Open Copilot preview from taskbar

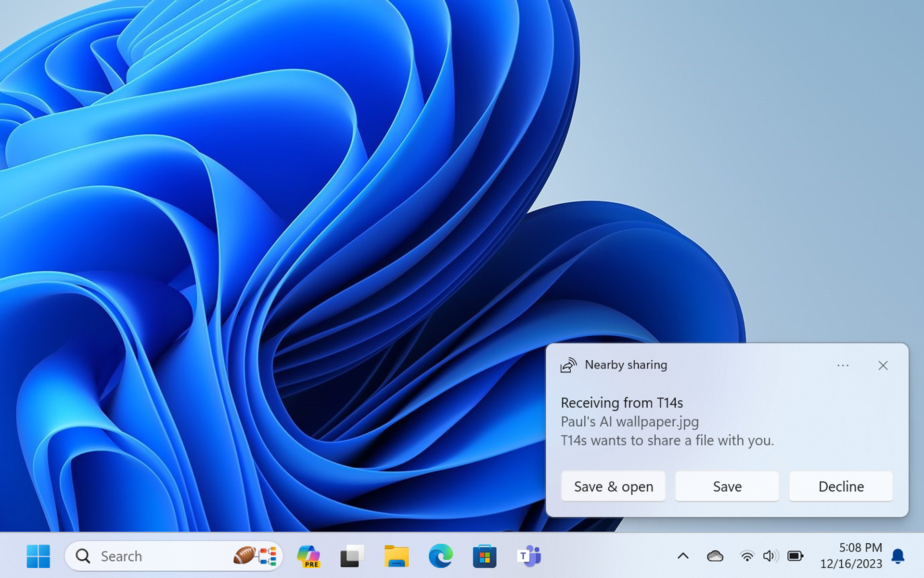coord(308,556)
